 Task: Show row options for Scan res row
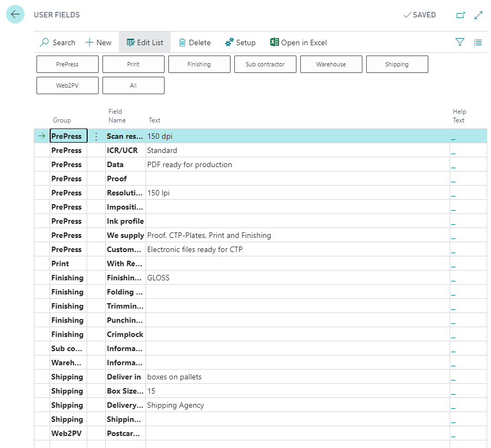click(96, 136)
